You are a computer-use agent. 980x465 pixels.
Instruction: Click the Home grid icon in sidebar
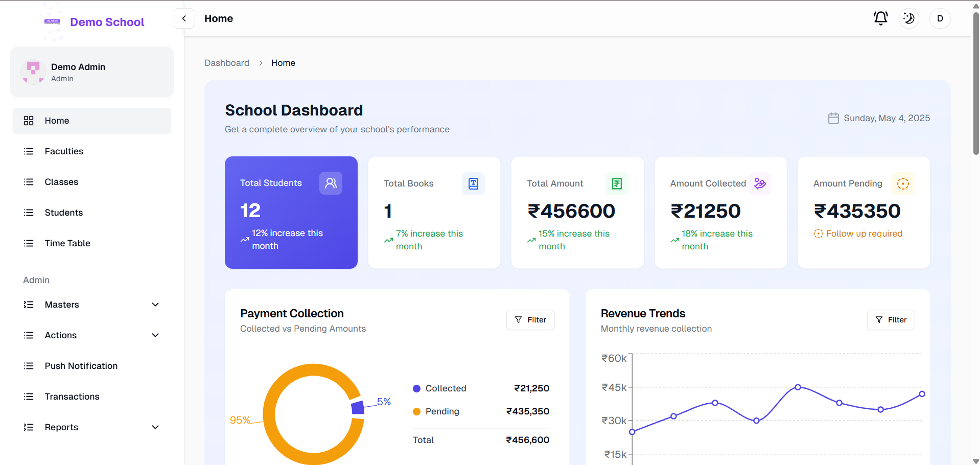point(29,121)
